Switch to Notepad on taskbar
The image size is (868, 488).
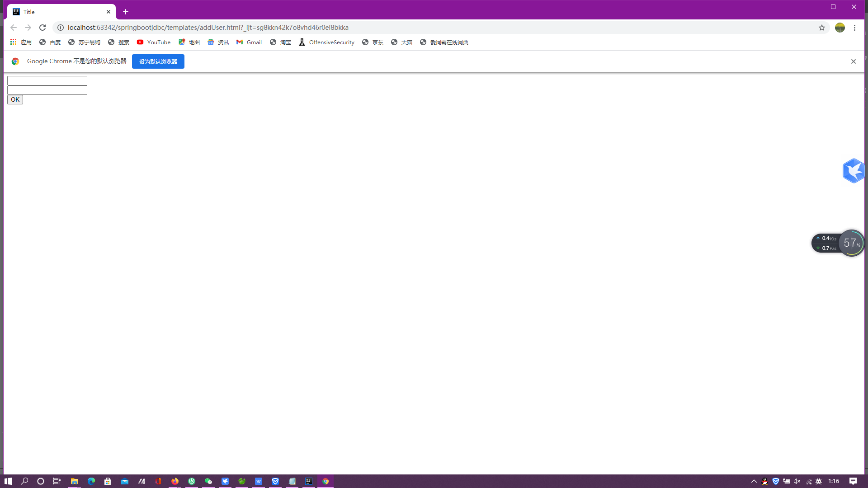click(292, 481)
